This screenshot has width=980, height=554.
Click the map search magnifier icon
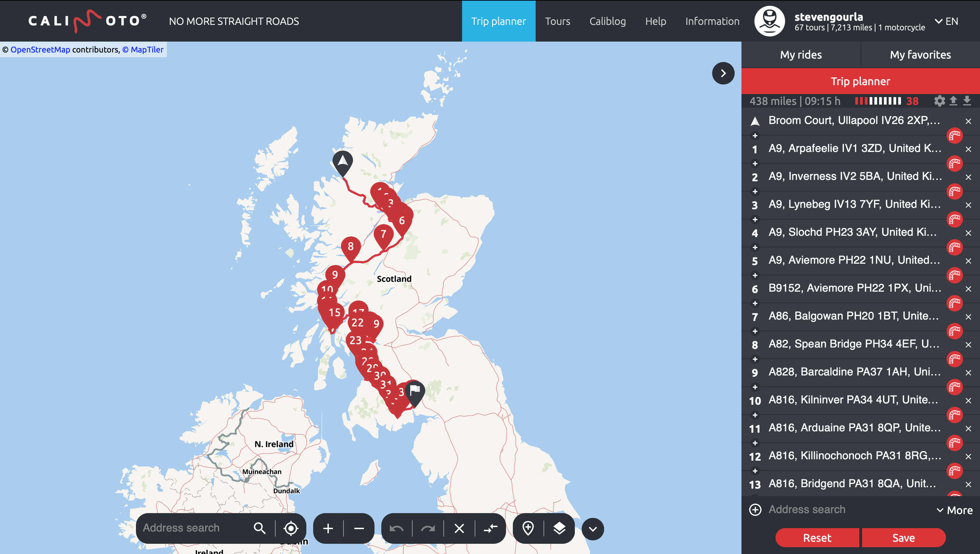click(259, 528)
